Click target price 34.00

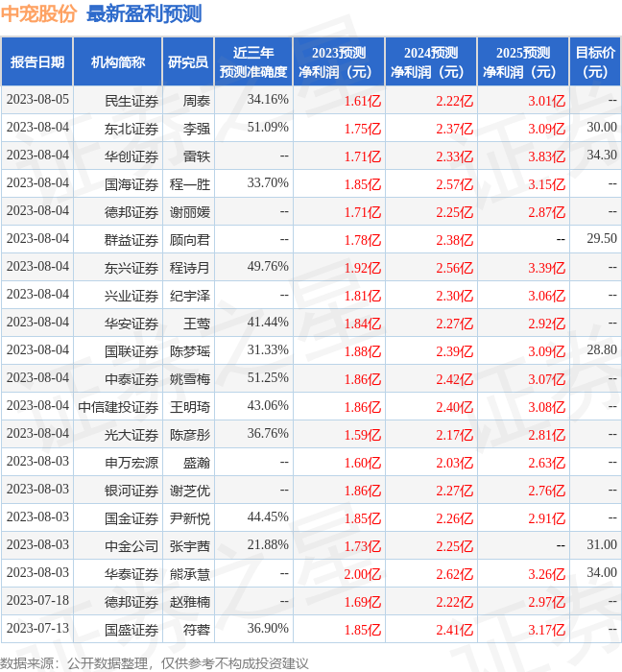pyautogui.click(x=602, y=572)
